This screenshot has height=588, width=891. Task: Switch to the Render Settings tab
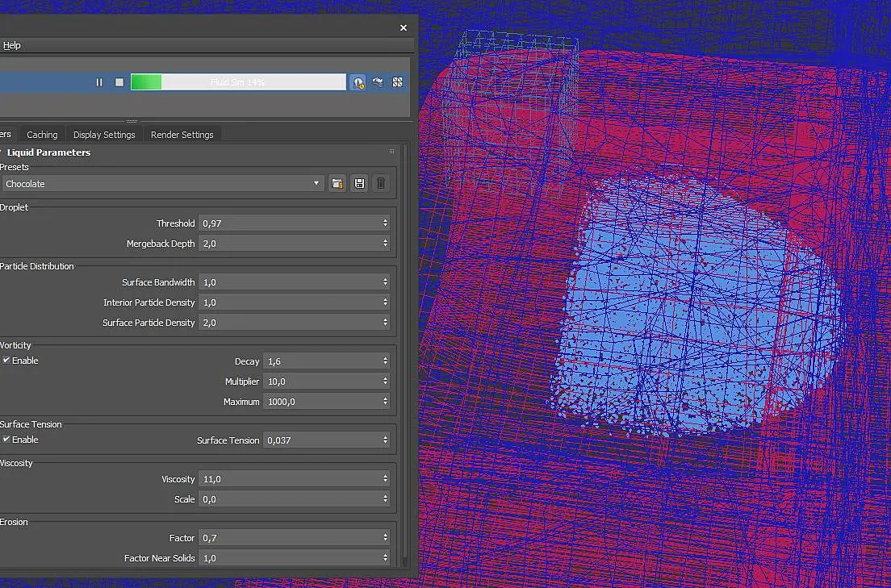pyautogui.click(x=182, y=135)
